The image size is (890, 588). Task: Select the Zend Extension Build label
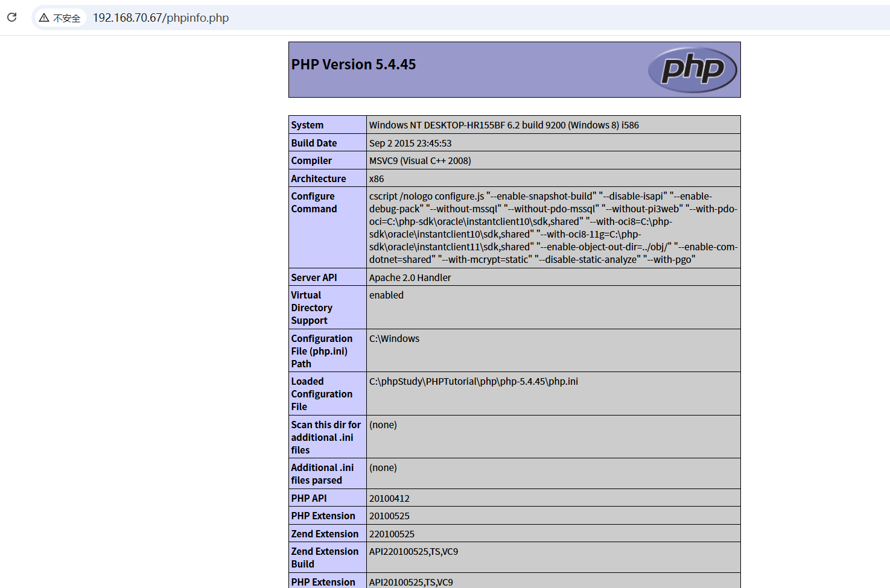tap(325, 558)
